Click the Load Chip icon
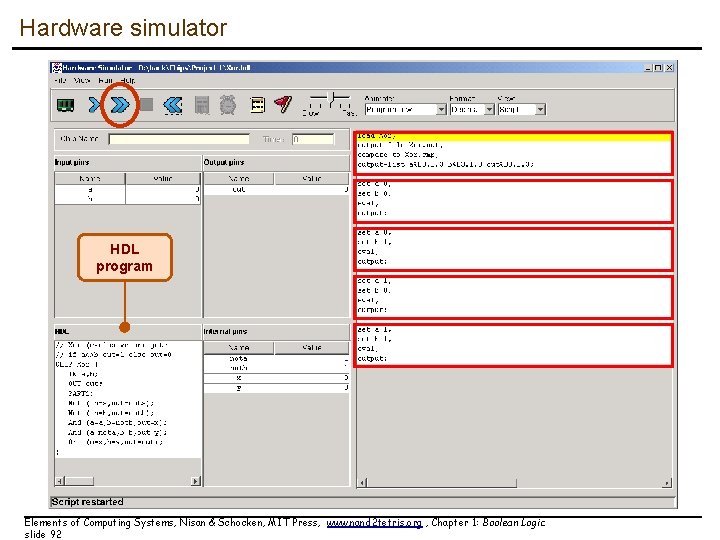The width and height of the screenshot is (720, 540). point(65,105)
